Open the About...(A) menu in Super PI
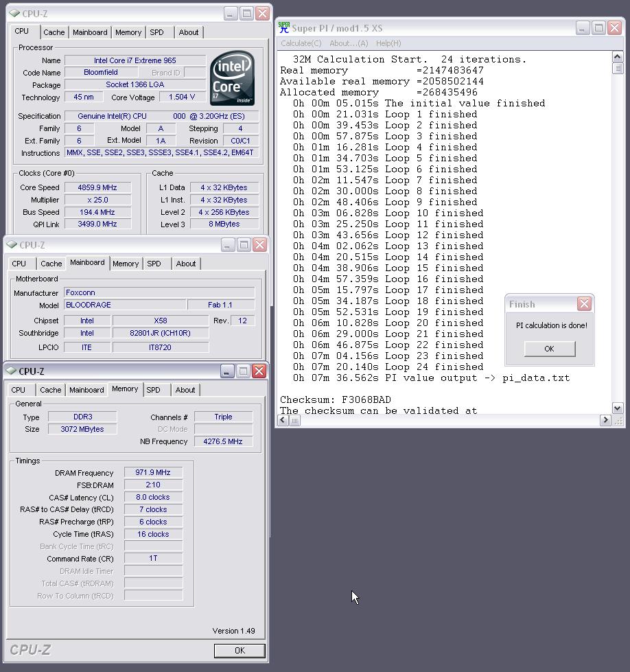This screenshot has height=672, width=630. coord(349,43)
